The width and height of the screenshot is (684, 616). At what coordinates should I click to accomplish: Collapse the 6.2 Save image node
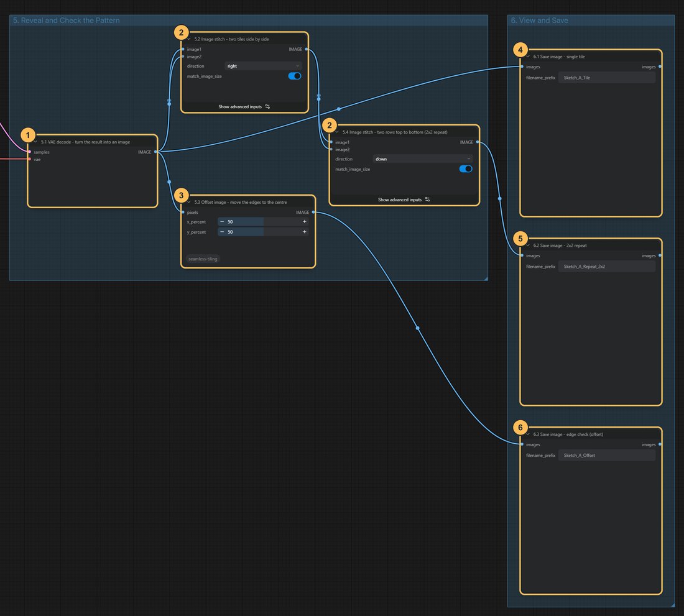[528, 245]
